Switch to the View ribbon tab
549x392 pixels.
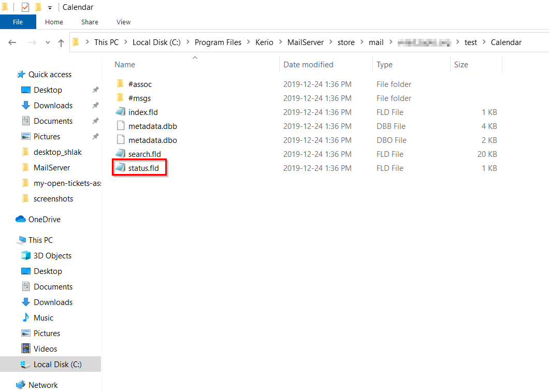pyautogui.click(x=123, y=22)
